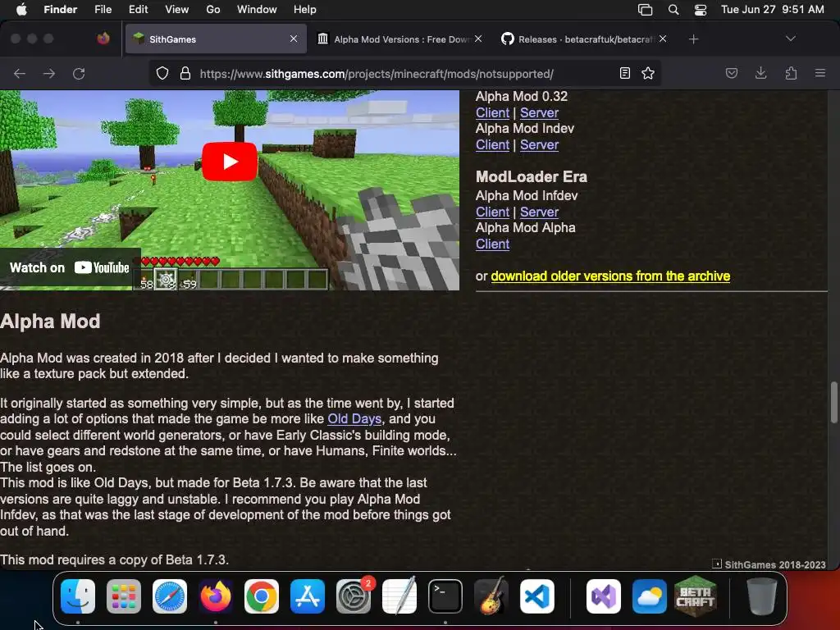Switch to the SithGames tab
The height and width of the screenshot is (630, 840).
[x=216, y=39]
